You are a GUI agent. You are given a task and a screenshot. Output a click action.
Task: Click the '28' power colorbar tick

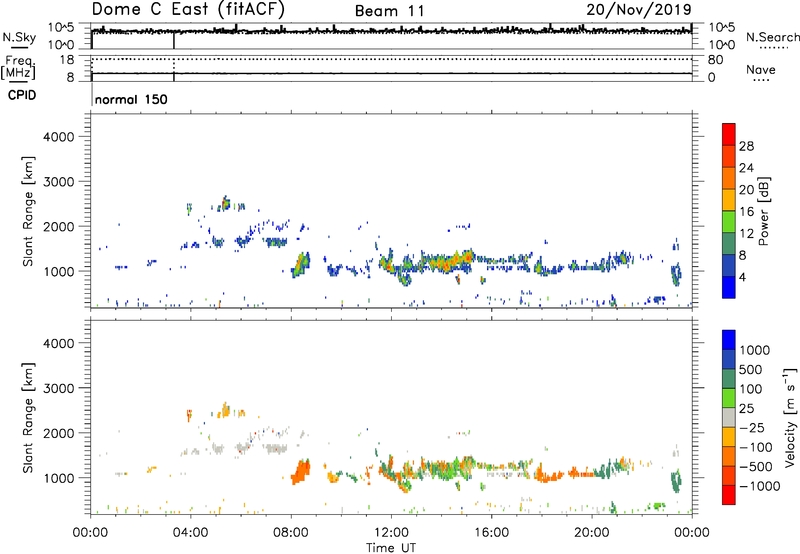(x=746, y=146)
